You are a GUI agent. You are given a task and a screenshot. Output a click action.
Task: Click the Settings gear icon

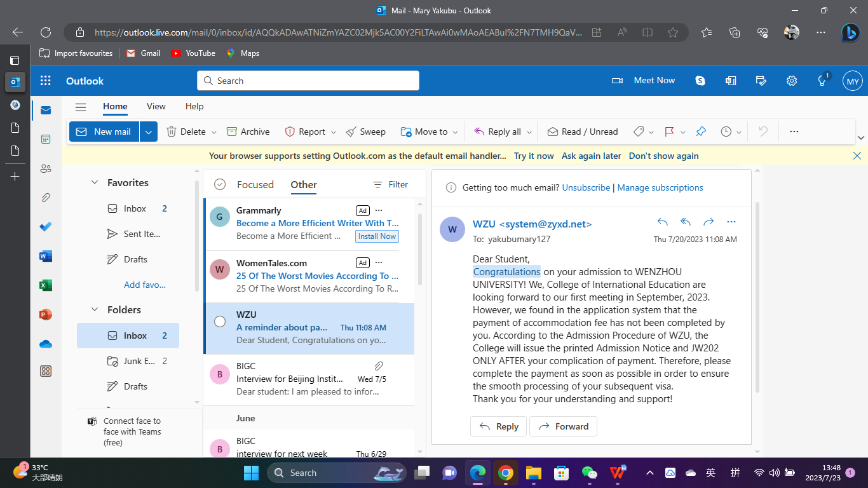(x=792, y=81)
